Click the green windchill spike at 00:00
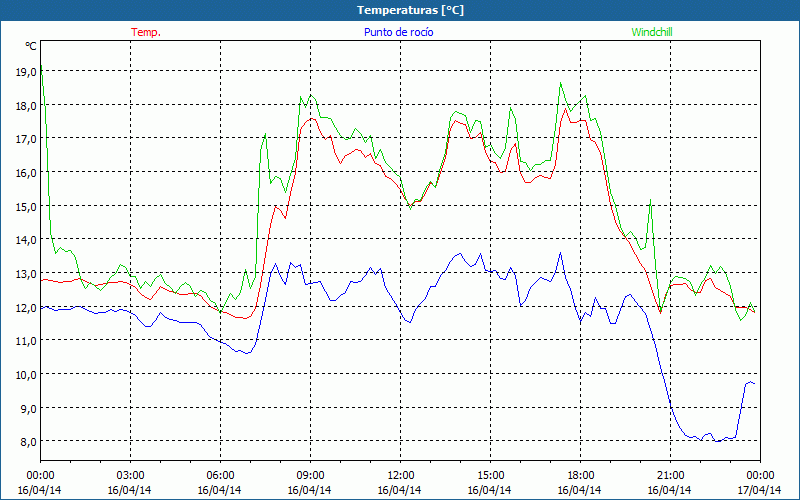 (42, 68)
